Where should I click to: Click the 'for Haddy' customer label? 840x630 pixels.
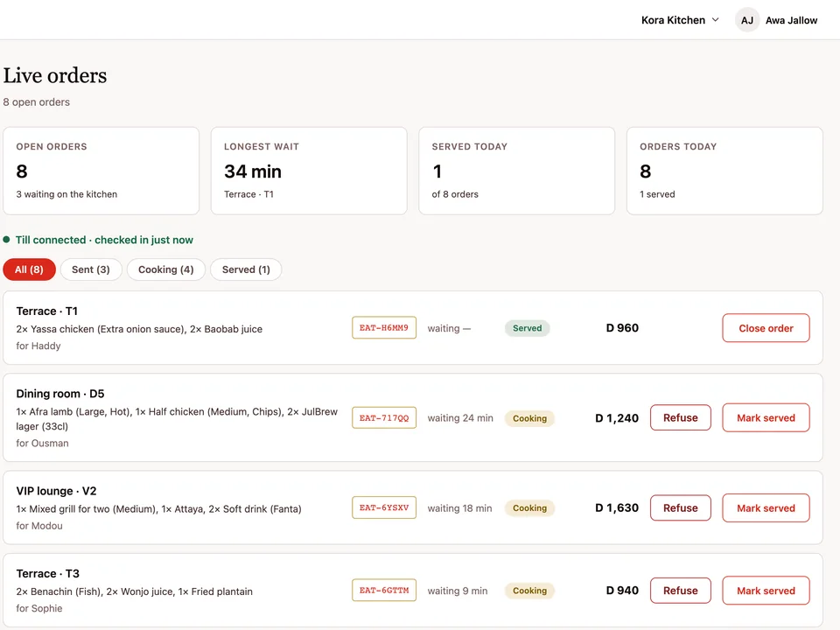[38, 346]
